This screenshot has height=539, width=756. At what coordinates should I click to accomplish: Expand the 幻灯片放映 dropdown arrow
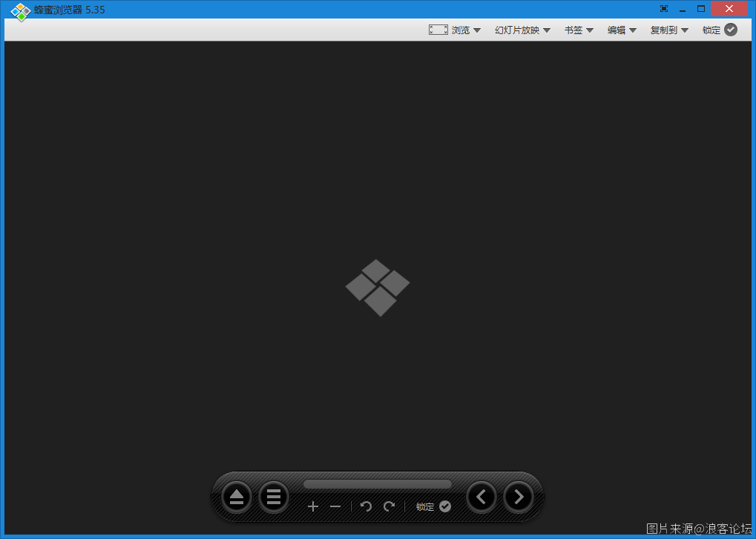pos(547,30)
